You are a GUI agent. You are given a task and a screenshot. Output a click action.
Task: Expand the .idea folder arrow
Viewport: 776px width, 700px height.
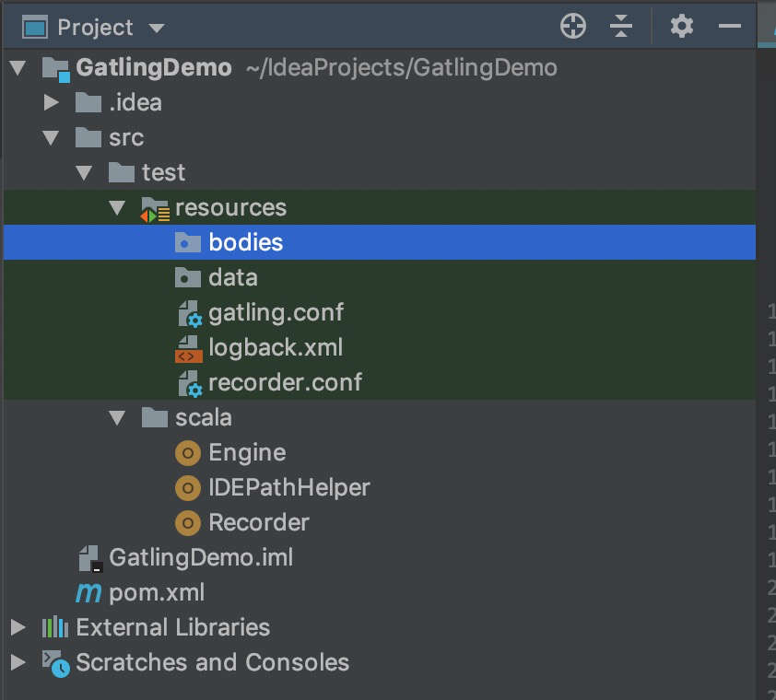point(51,102)
